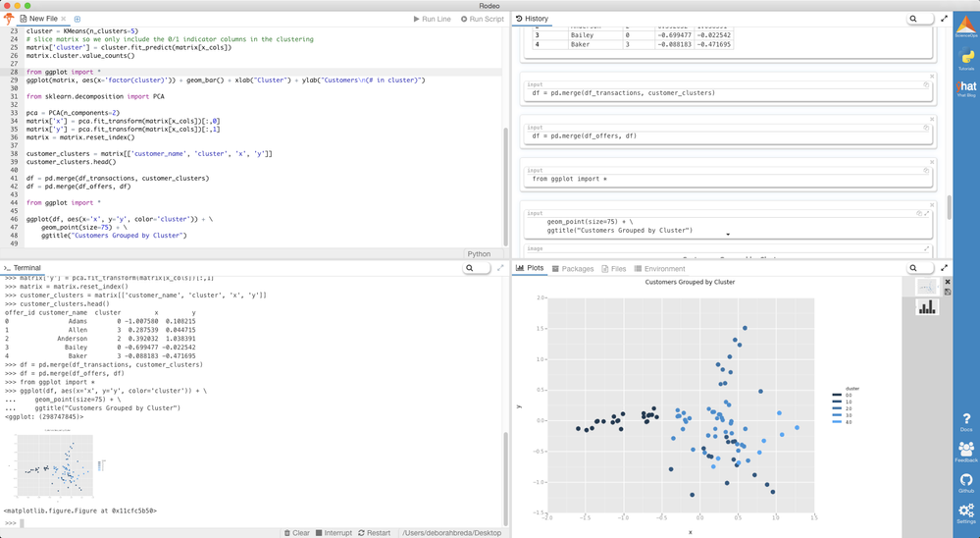Click the History pane scrollbar
The height and width of the screenshot is (538, 980).
point(950,207)
